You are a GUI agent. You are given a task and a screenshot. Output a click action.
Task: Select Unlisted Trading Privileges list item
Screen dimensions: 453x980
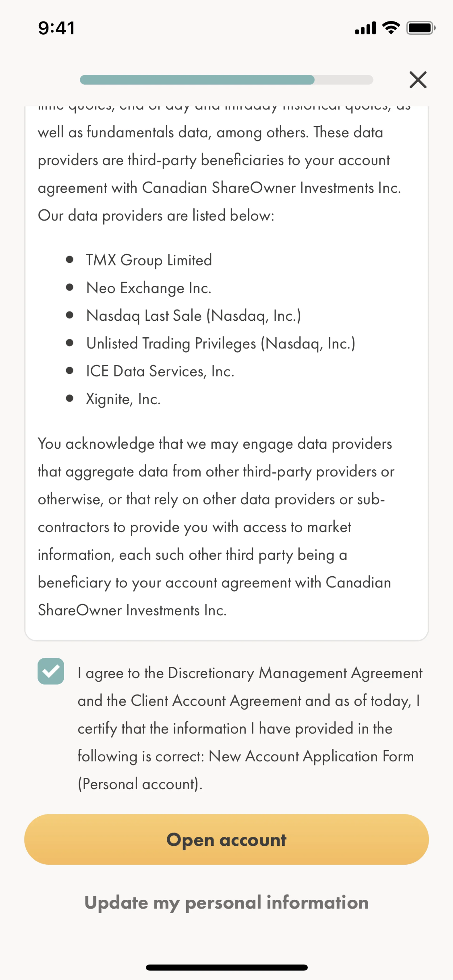220,343
